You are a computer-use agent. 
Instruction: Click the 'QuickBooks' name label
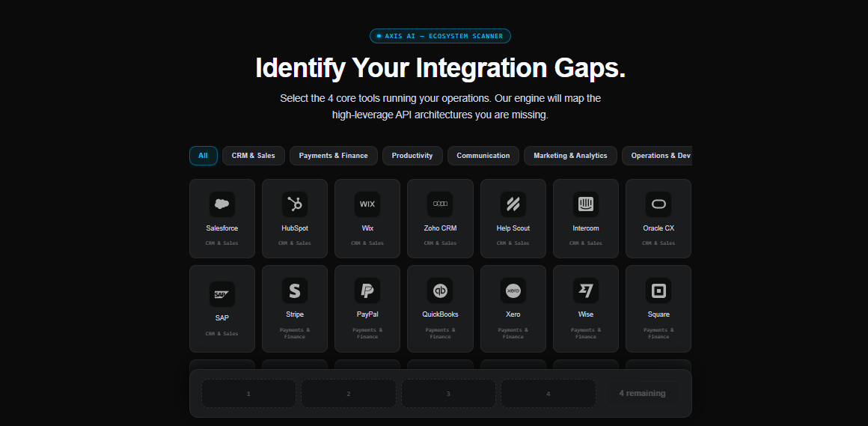tap(440, 314)
